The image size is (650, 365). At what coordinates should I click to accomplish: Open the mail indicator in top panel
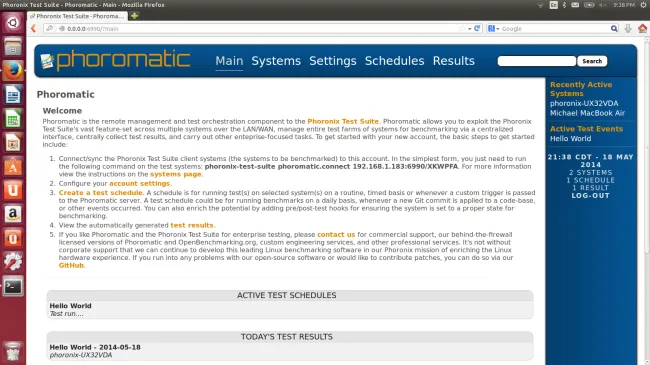click(575, 5)
